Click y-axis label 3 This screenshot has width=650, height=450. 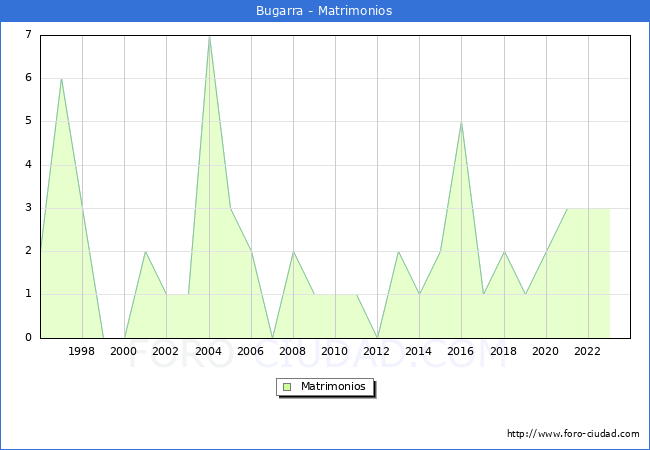click(28, 208)
